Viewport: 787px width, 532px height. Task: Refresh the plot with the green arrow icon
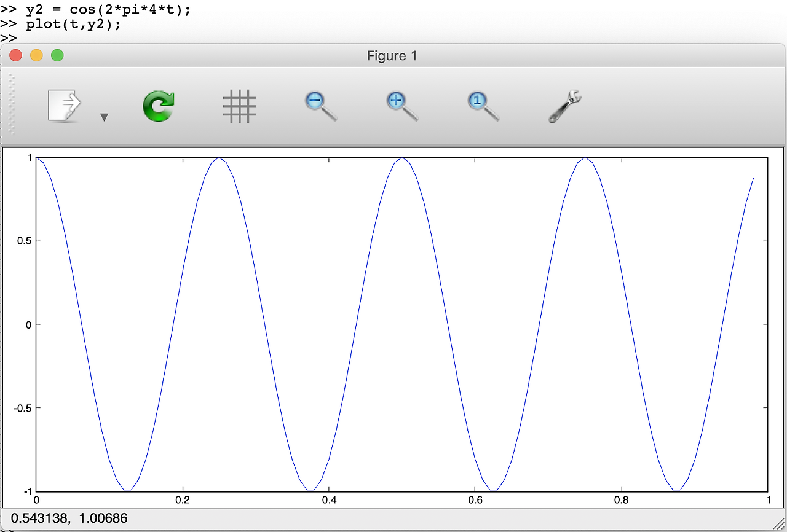[x=158, y=106]
